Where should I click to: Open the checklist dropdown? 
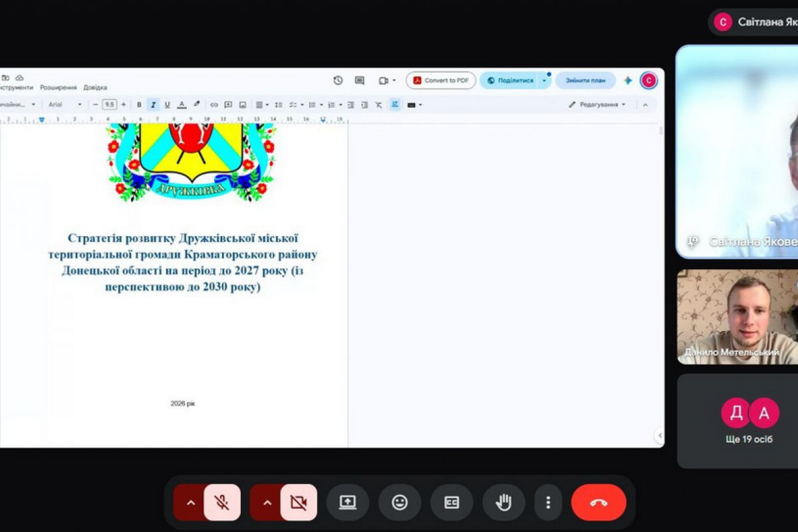(296, 104)
